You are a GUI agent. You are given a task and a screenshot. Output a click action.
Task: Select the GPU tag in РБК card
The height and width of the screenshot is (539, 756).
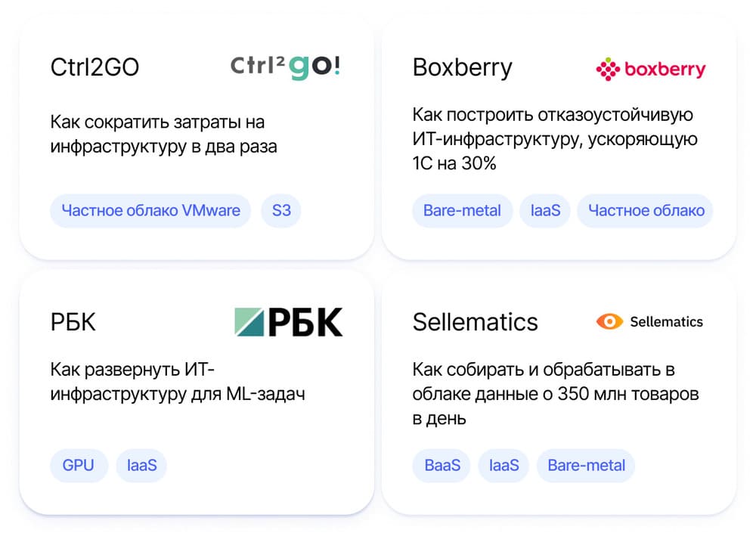coord(79,465)
